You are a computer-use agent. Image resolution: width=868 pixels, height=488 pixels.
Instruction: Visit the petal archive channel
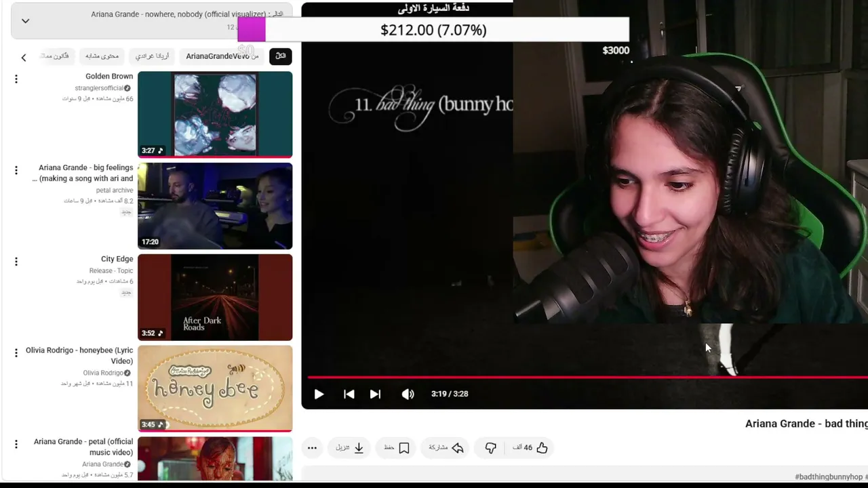coord(115,190)
